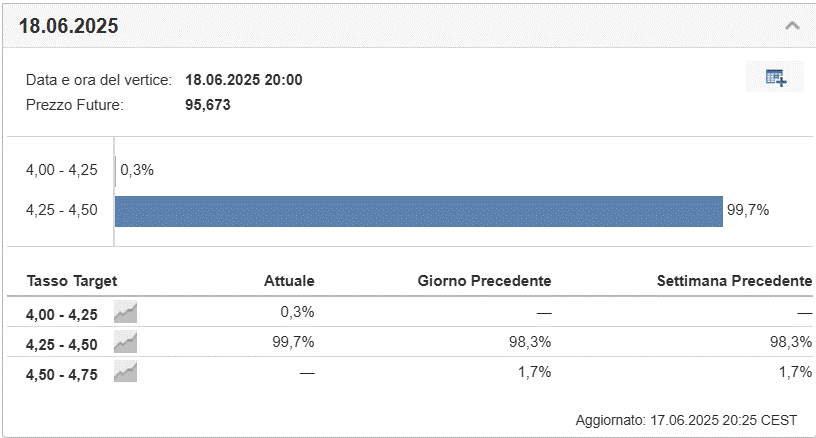This screenshot has height=438, width=816.
Task: Open chart icon for 4,50 - 4,75 row
Action: coord(125,372)
